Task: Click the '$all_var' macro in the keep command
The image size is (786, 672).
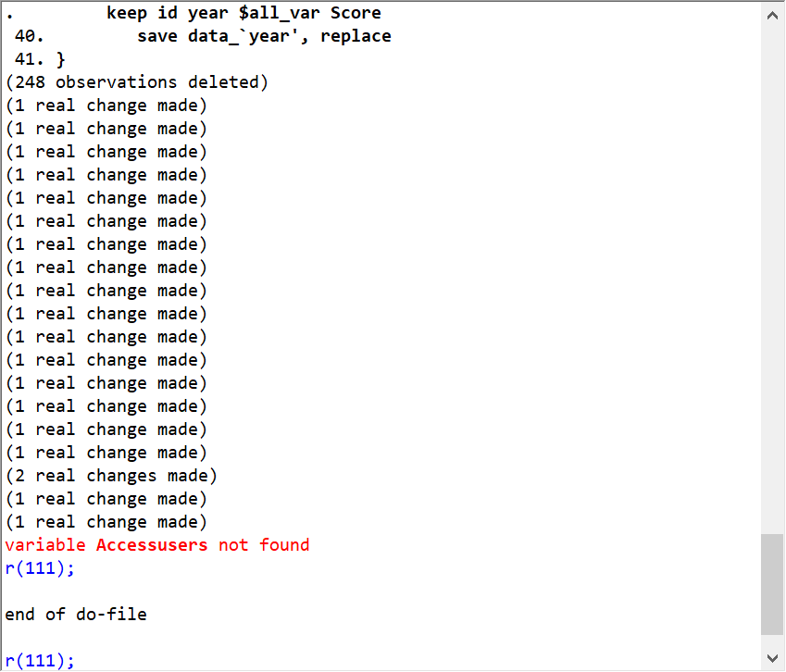Action: pyautogui.click(x=273, y=13)
